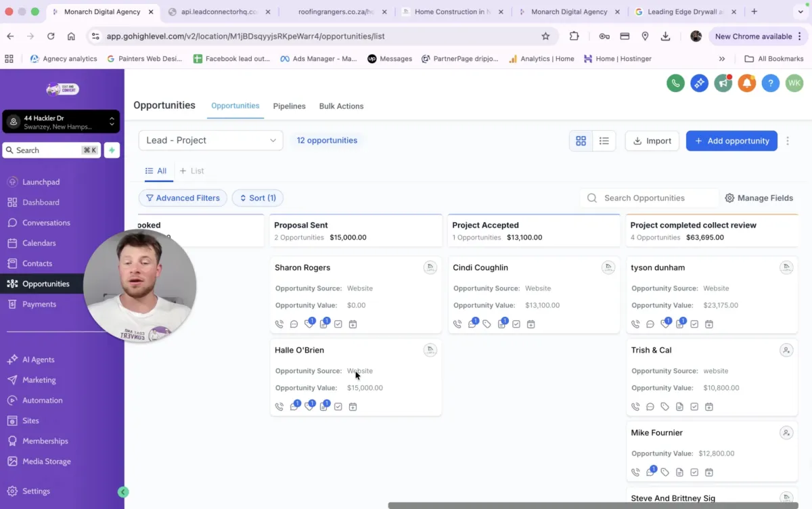Switch to board grid view

pos(581,141)
